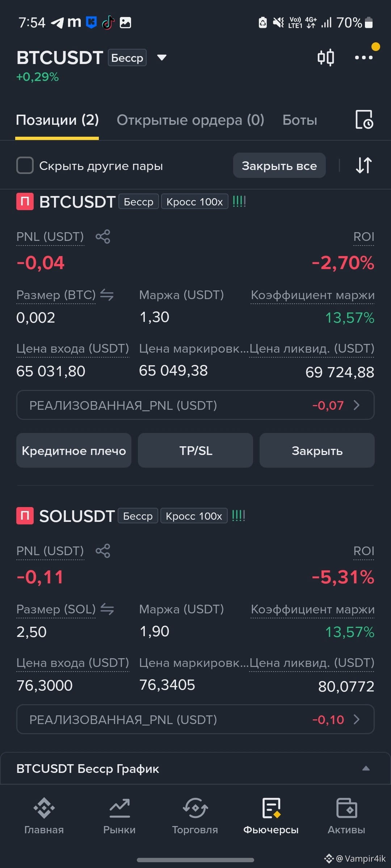Tap the Закрыть все button
The width and height of the screenshot is (391, 868).
(279, 166)
